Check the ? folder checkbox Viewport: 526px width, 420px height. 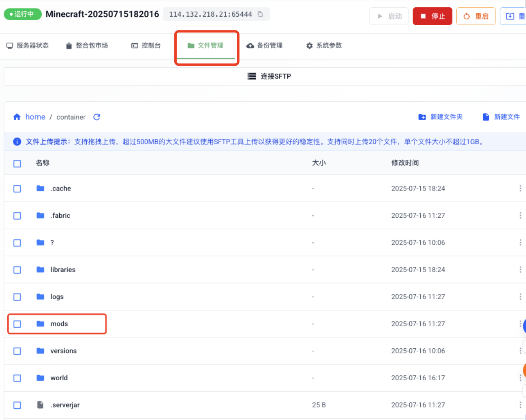pos(17,243)
